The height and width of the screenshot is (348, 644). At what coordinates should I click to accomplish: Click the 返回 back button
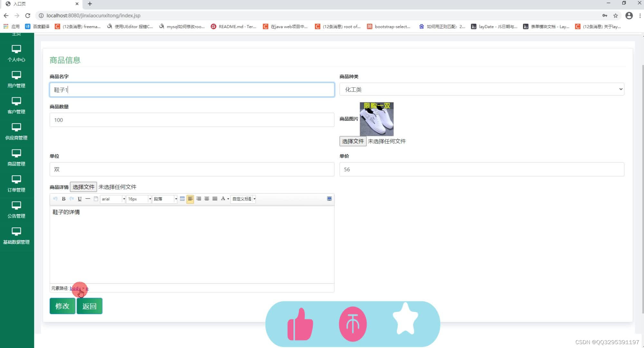click(90, 306)
